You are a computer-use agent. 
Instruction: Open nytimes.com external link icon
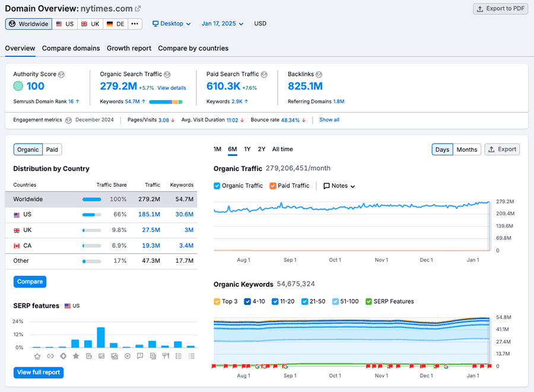[x=138, y=9]
